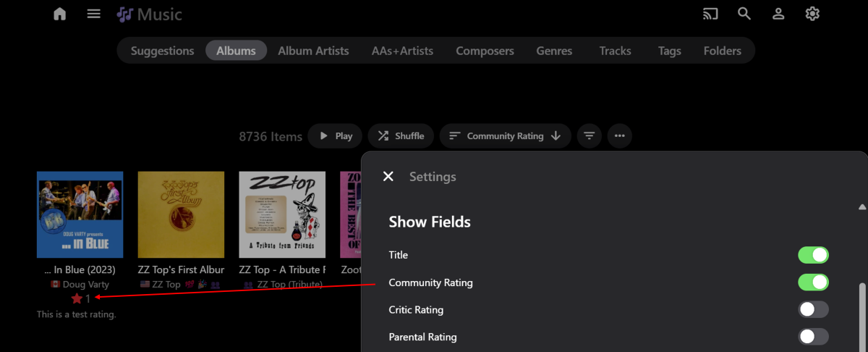This screenshot has width=868, height=352.
Task: Enable the Critic Rating toggle
Action: tap(813, 310)
